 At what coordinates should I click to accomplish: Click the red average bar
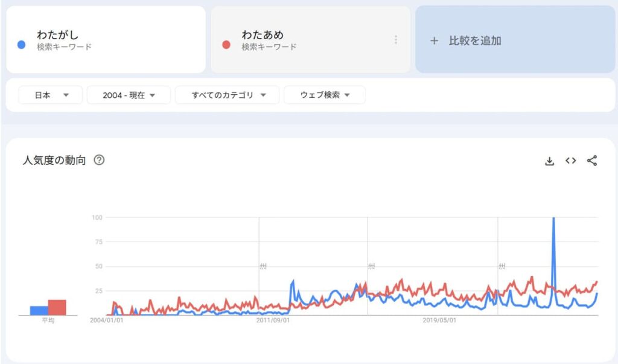[57, 308]
